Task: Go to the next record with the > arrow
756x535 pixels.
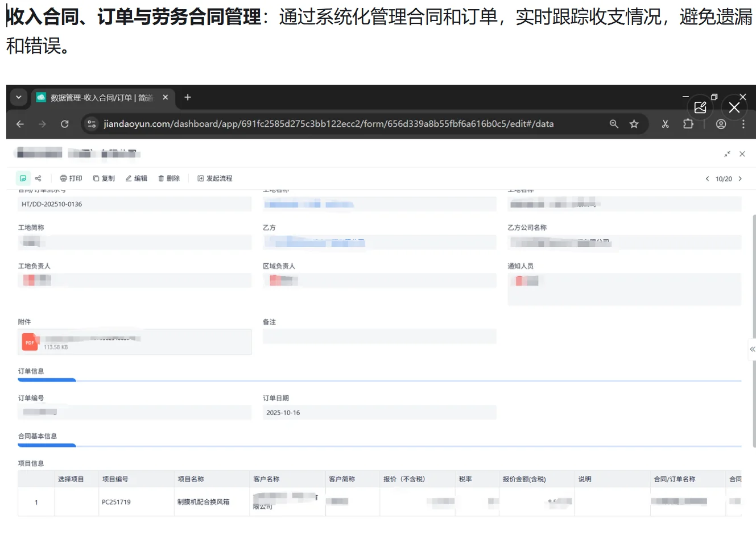Action: 741,178
